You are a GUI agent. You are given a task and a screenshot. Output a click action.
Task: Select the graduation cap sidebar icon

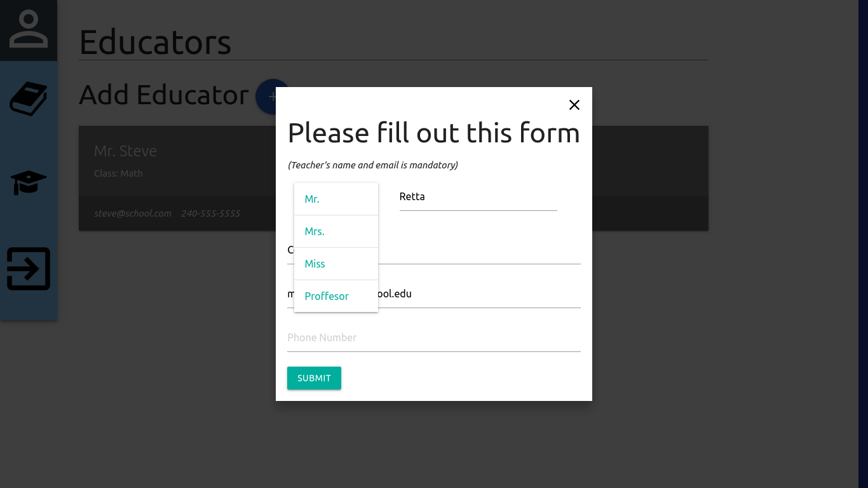click(x=29, y=183)
